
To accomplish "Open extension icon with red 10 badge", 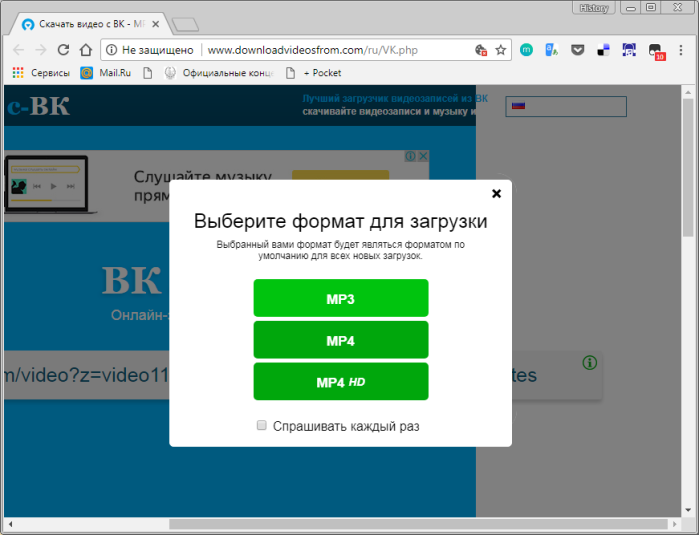I will click(656, 52).
